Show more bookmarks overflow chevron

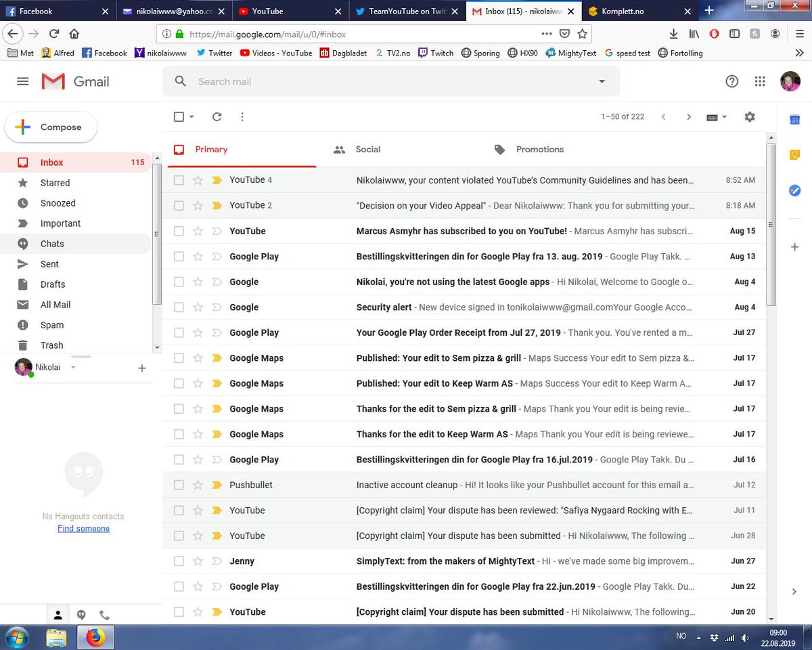pyautogui.click(x=799, y=53)
